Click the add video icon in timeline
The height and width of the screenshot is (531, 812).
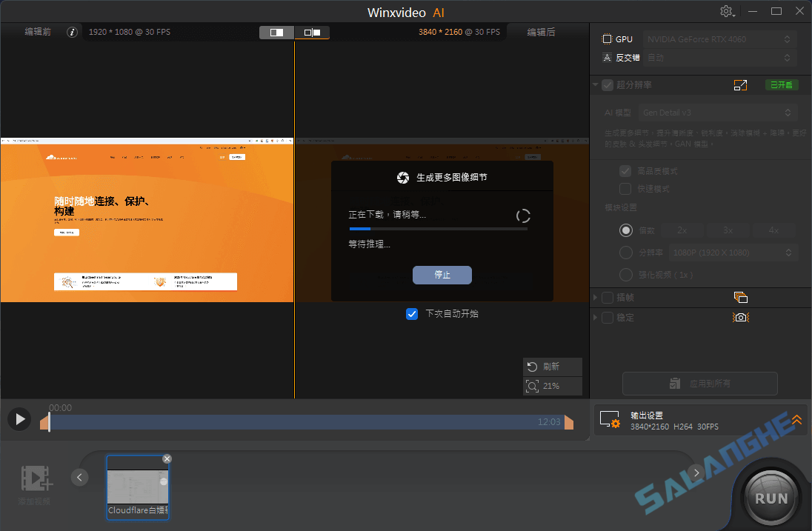[x=36, y=480]
